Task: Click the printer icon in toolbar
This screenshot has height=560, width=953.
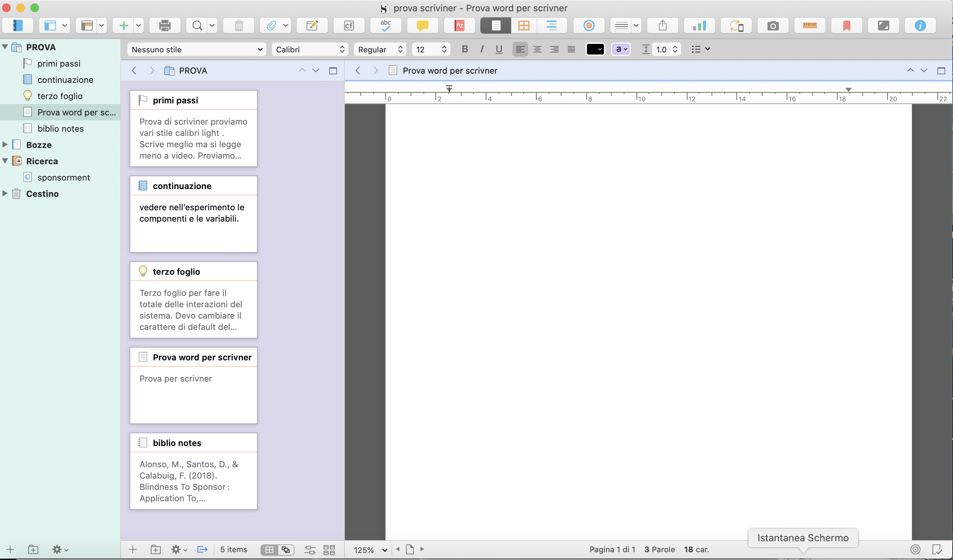Action: pos(165,26)
